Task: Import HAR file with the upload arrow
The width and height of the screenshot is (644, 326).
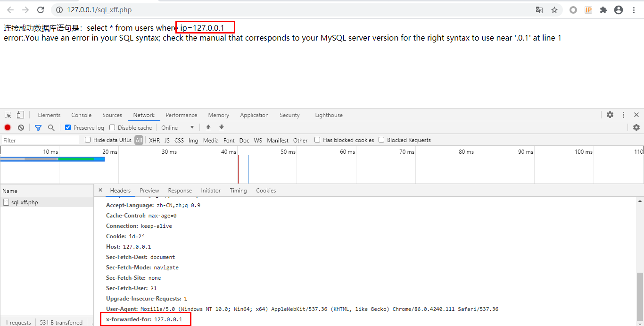Action: 208,127
